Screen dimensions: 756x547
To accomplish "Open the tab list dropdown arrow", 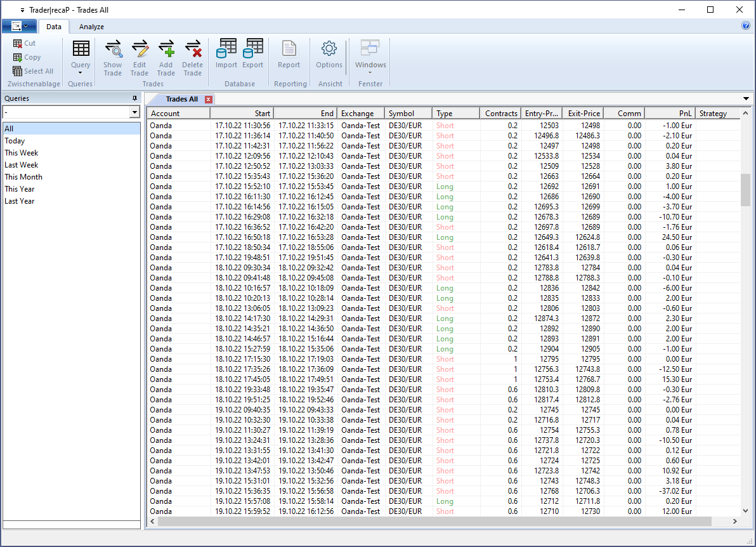I will pyautogui.click(x=746, y=99).
